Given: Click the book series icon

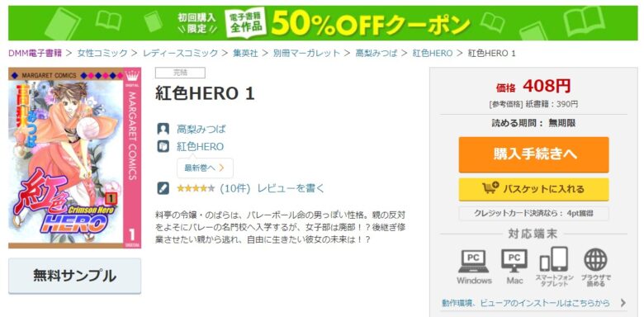Looking at the screenshot, I should [x=163, y=146].
